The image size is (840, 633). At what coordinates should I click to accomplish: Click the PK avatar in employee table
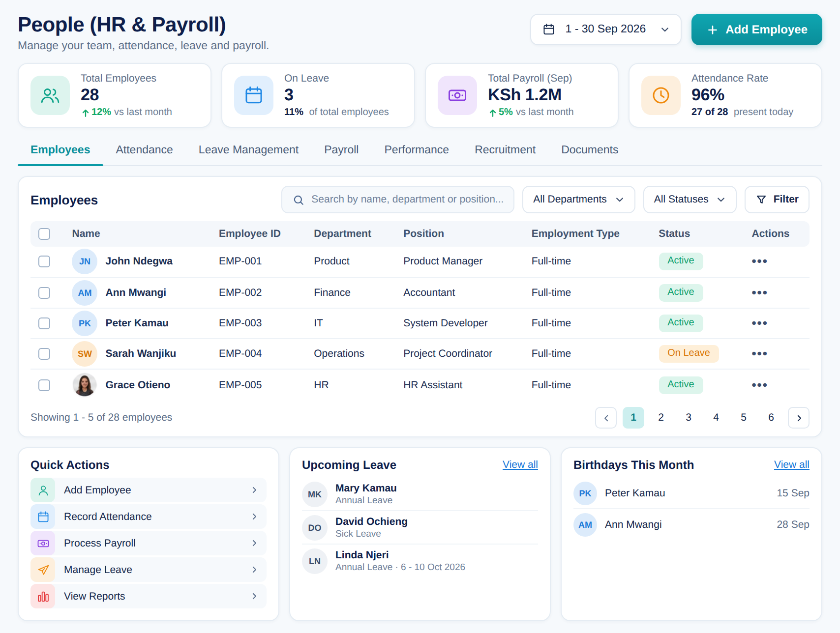click(x=85, y=323)
